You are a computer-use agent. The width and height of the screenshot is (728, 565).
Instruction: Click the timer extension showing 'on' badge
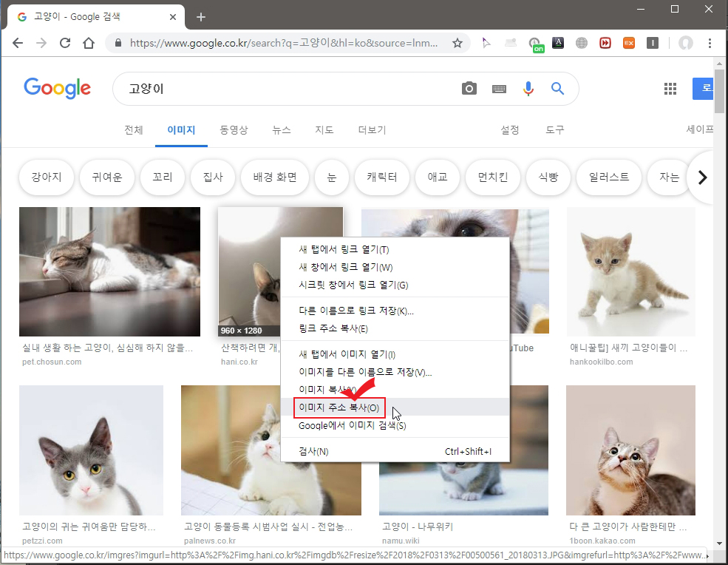(534, 43)
